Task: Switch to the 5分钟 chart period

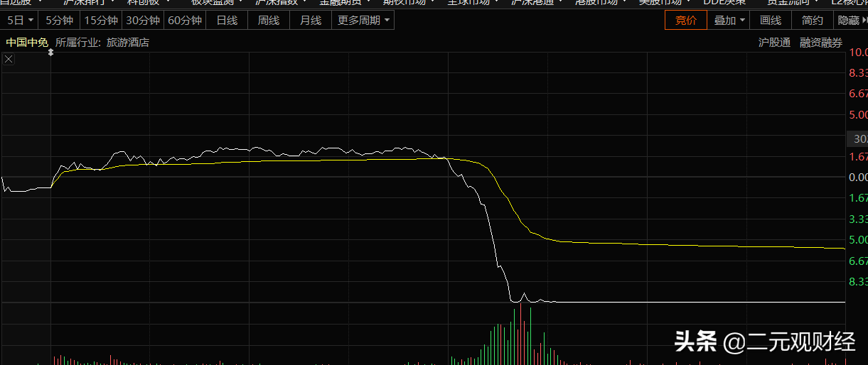Action: click(59, 21)
